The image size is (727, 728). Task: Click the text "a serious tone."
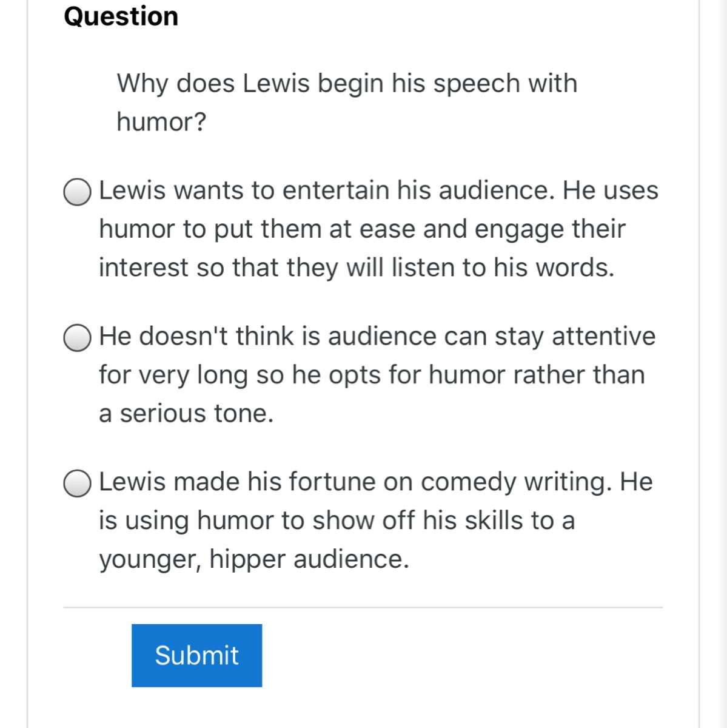click(x=186, y=414)
